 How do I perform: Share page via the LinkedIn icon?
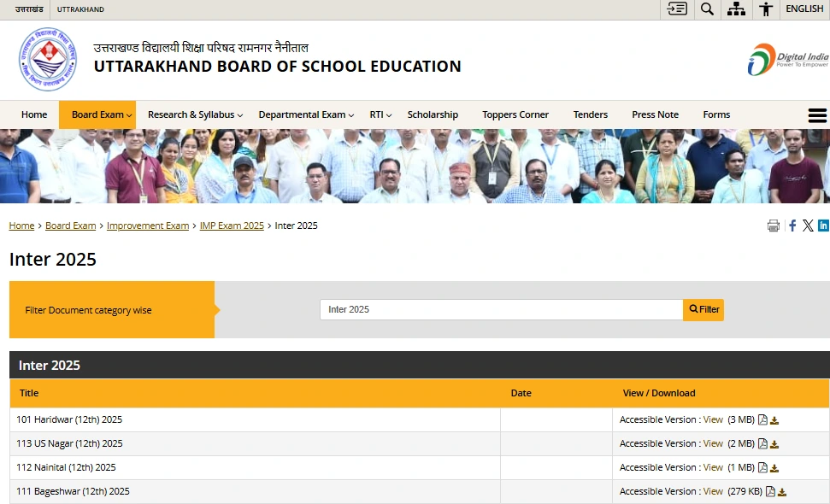pyautogui.click(x=823, y=225)
